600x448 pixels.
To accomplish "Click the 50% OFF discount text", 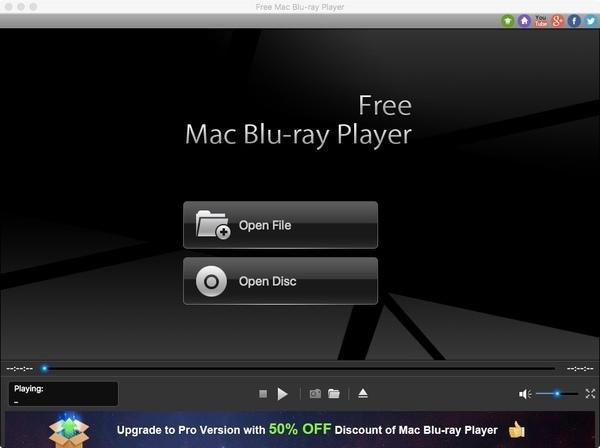I will pos(300,429).
